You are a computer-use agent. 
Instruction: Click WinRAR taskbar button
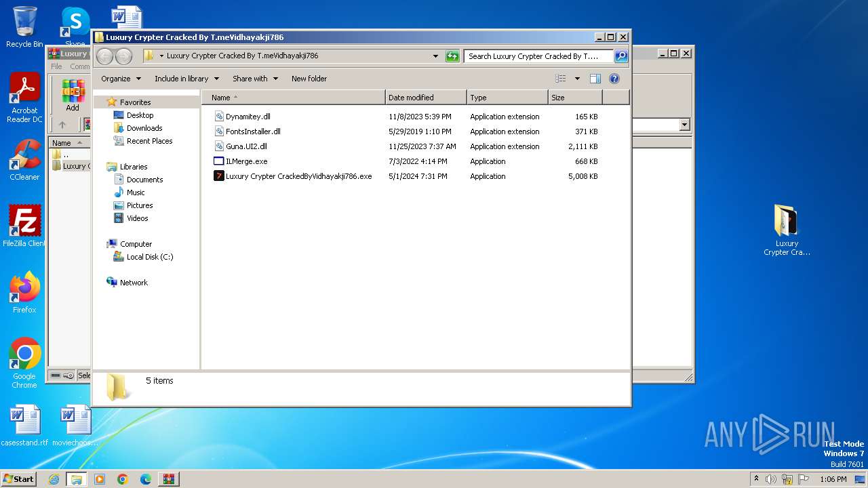click(168, 479)
